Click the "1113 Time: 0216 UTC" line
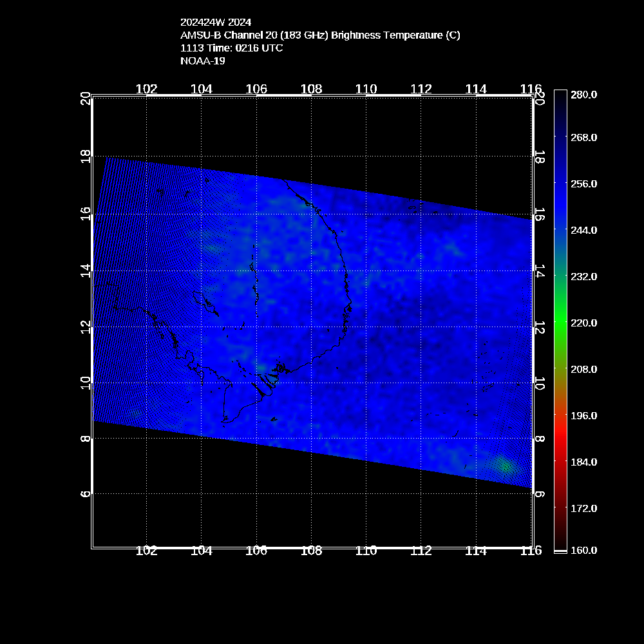The image size is (644, 644). 232,48
